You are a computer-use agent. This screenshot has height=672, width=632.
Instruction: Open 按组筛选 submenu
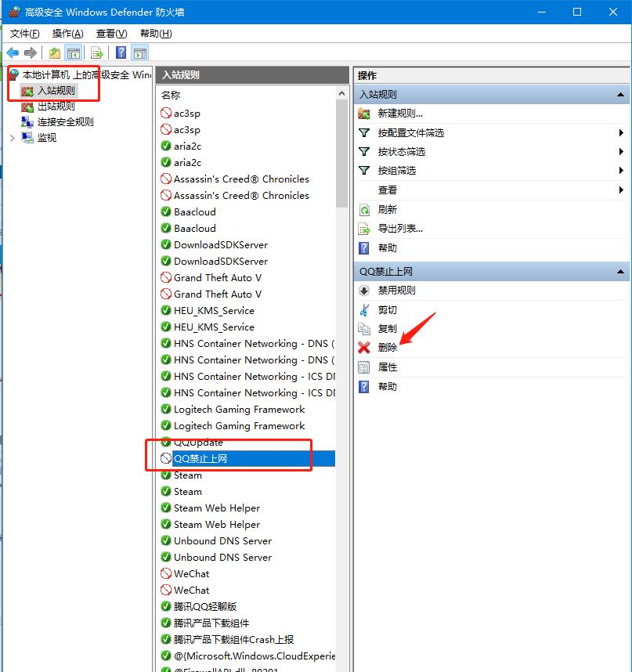coord(397,171)
